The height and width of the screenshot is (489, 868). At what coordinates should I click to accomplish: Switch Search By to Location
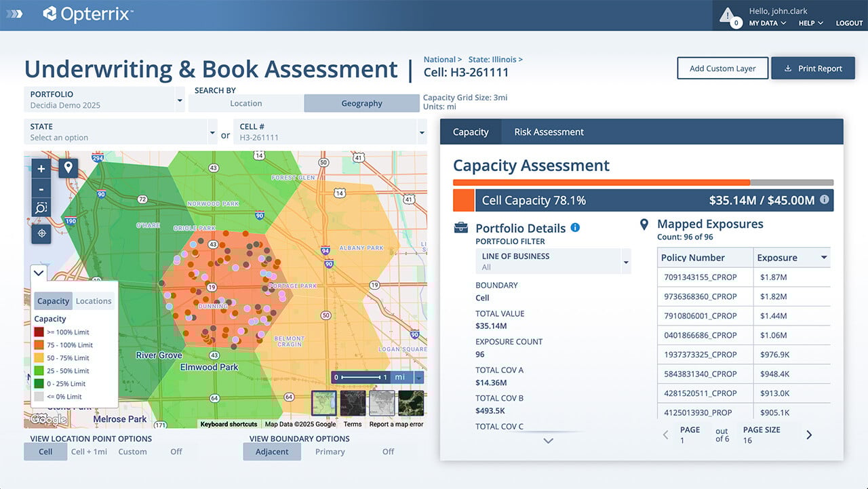tap(246, 103)
